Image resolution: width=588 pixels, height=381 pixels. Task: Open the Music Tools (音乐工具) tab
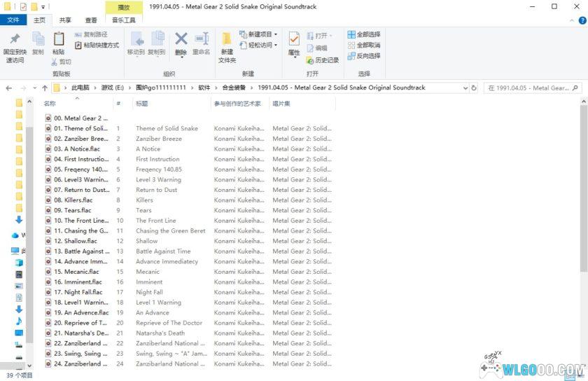click(x=124, y=20)
